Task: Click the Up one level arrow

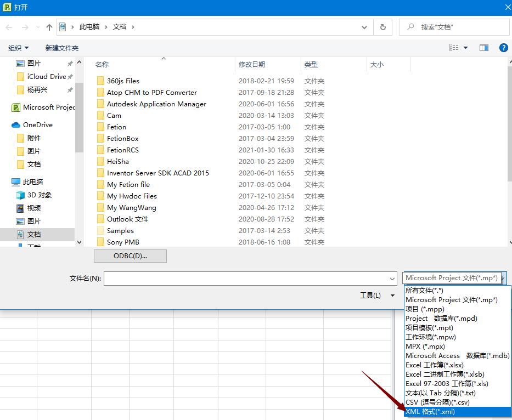Action: 49,27
